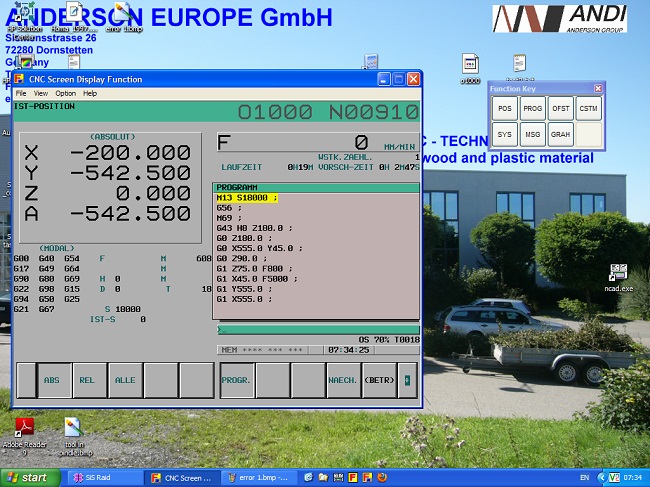Switch to SiS Raid taskbar item
Viewport: 650px width, 487px height.
coord(104,478)
